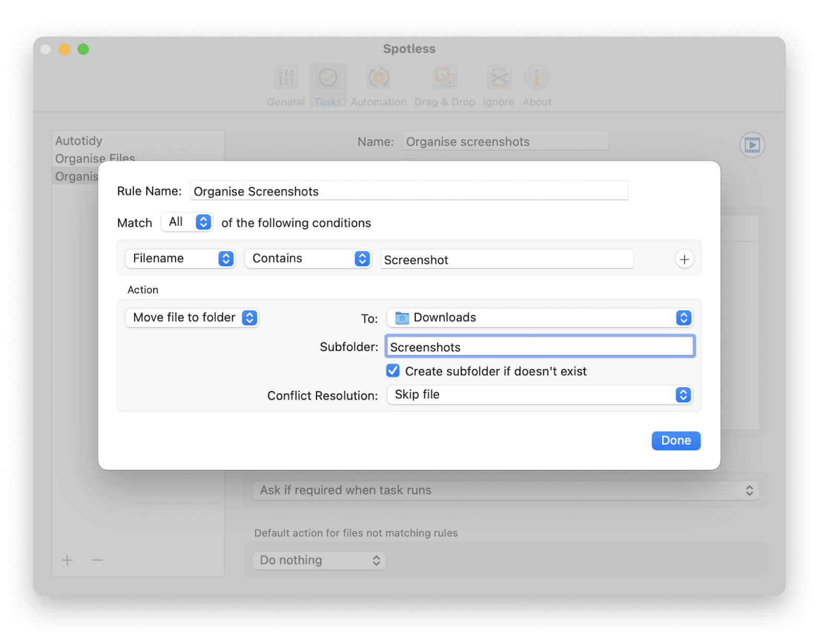
Task: Open the Skip file conflict dropdown
Action: click(x=540, y=395)
